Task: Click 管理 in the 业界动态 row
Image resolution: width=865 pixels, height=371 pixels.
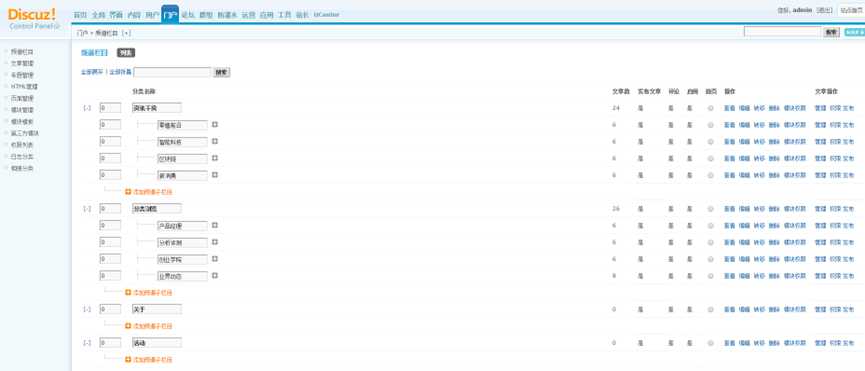Action: click(x=820, y=276)
